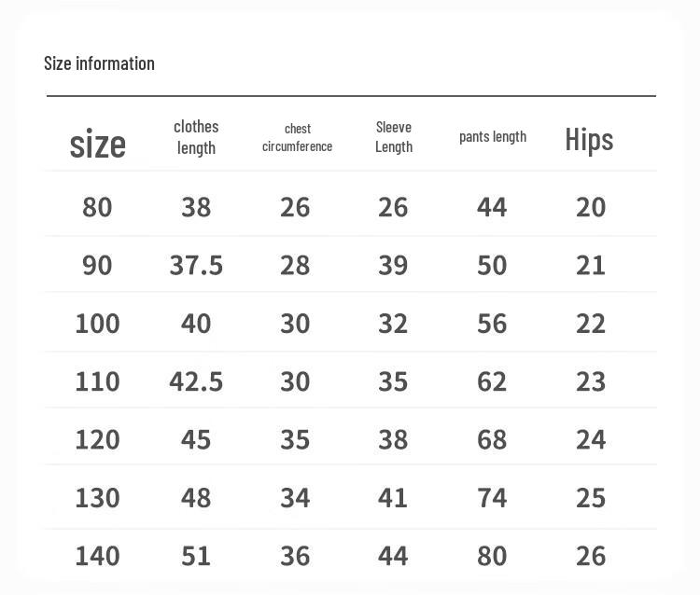The height and width of the screenshot is (595, 700).
Task: Click pants length 74 cell
Action: point(492,498)
